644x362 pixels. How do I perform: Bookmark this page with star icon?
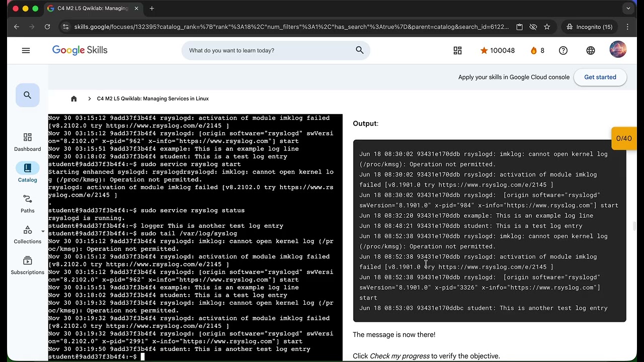point(547,27)
